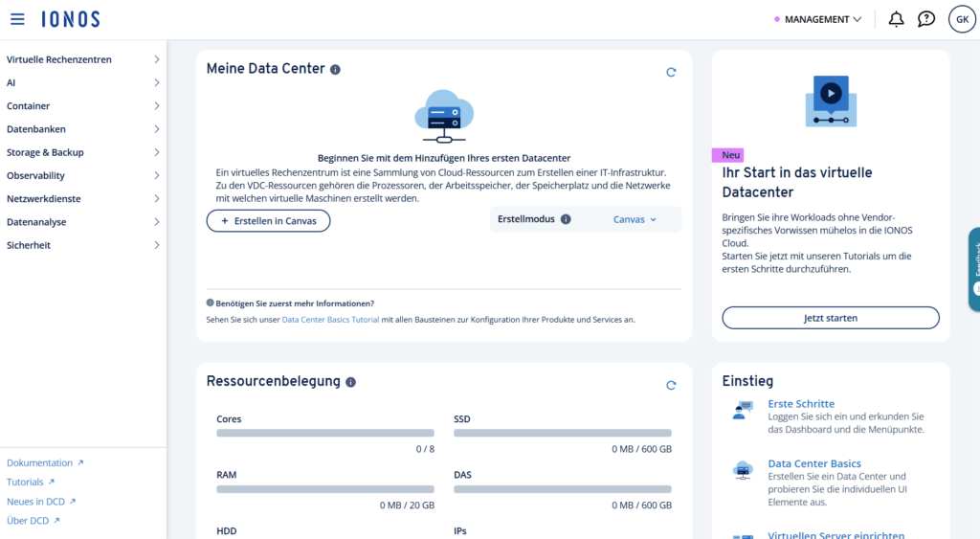
Task: Click the Erstellen in Canvas button
Action: 268,221
